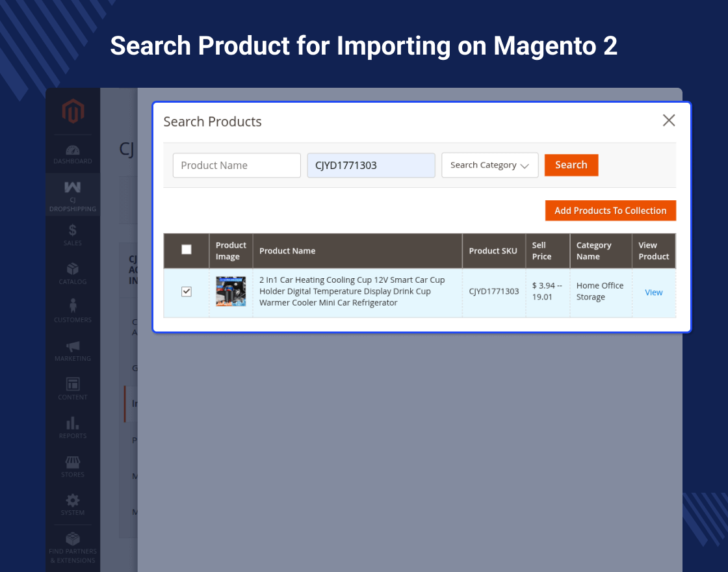
Task: Expand the Search Category dropdown
Action: pos(490,165)
